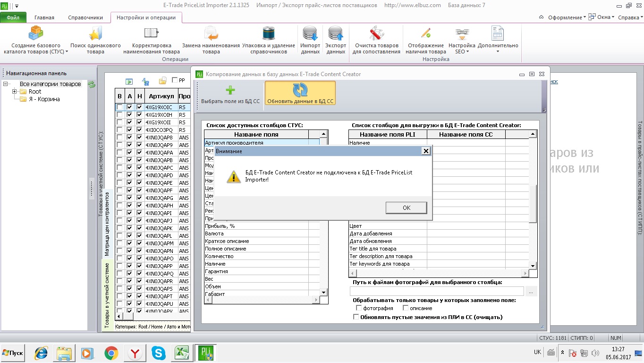Open Файл menu tab
The width and height of the screenshot is (644, 363).
coord(13,17)
